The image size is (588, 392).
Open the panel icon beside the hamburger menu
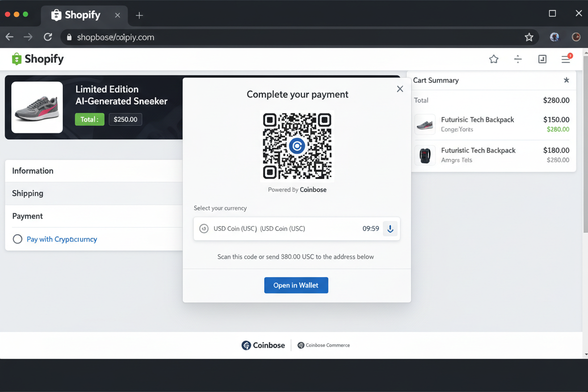pos(542,59)
